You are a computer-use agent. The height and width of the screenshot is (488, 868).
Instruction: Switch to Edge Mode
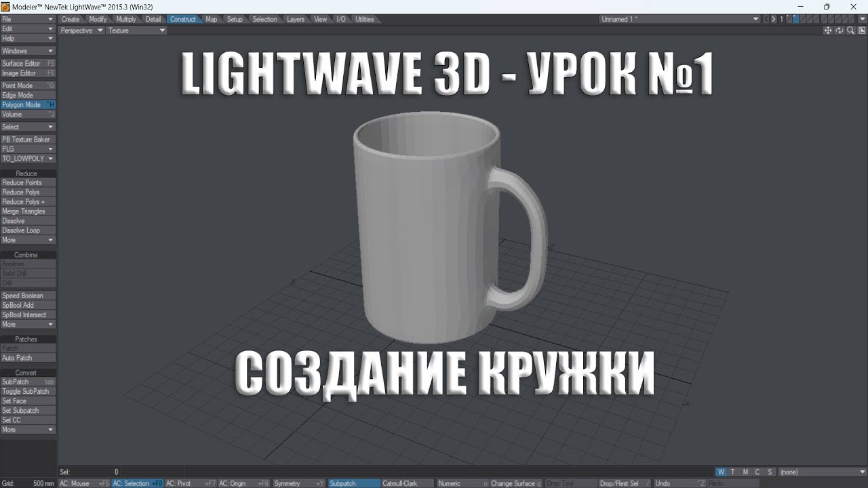28,95
